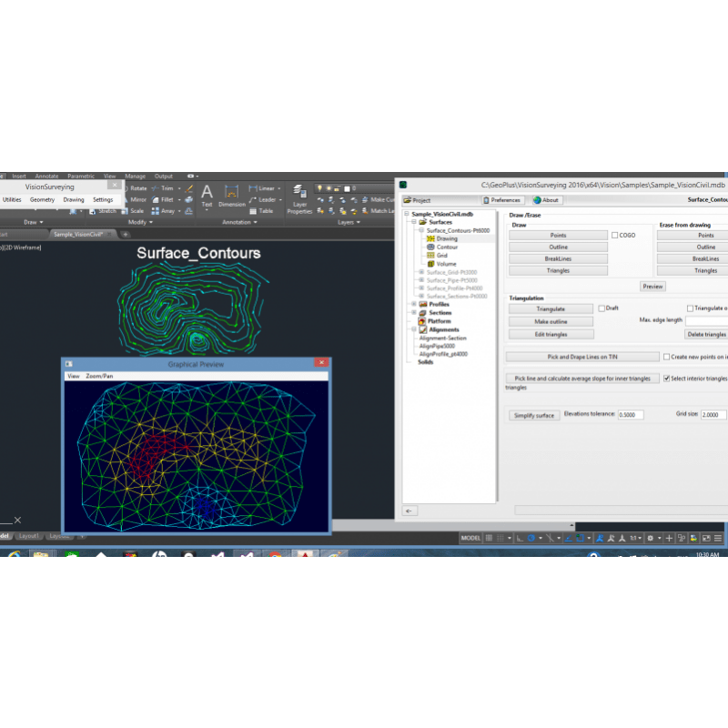Click the Grid size input field
The height and width of the screenshot is (728, 728).
click(x=713, y=415)
